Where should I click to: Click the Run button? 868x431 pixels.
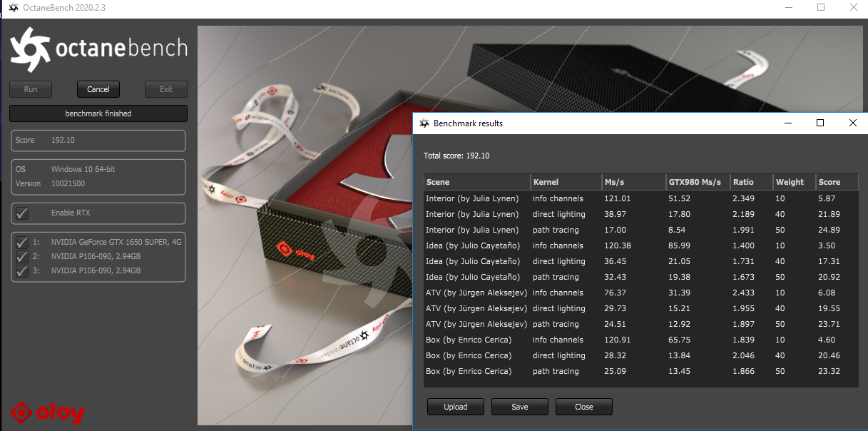31,89
